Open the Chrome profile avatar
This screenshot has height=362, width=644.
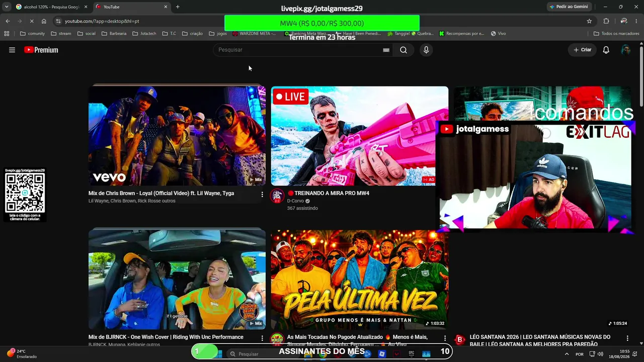pos(624,21)
